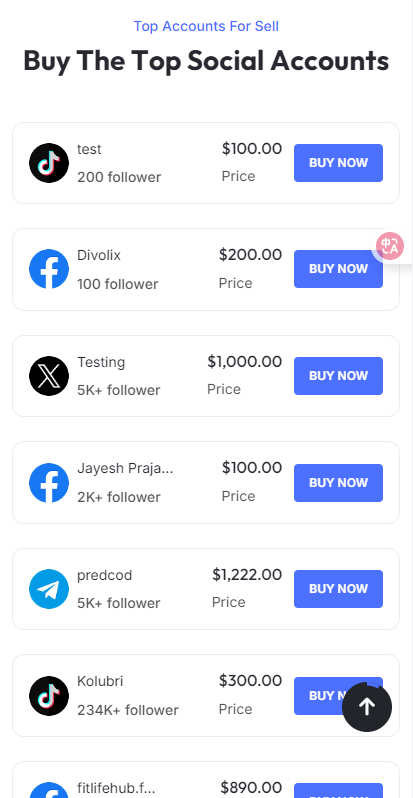This screenshot has height=798, width=413.
Task: Click Facebook icon beside Jayesh Praja listing
Action: coord(49,482)
